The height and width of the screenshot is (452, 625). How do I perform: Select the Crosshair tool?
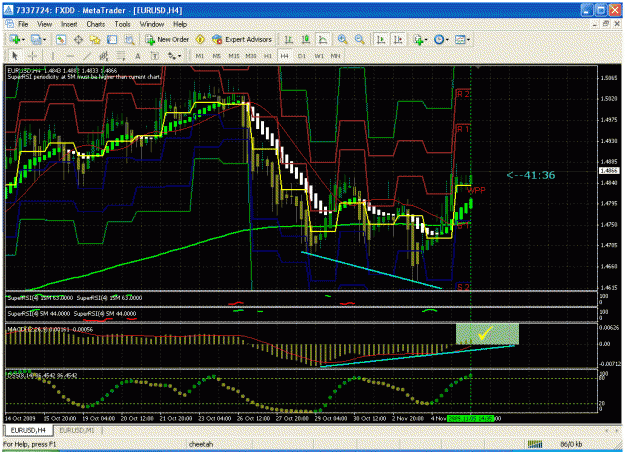[x=33, y=56]
